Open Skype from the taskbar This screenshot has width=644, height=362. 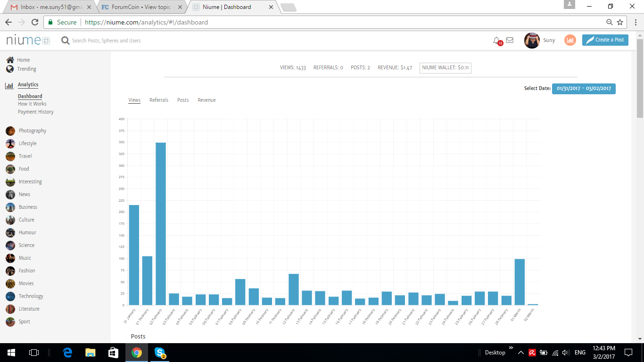click(x=160, y=352)
